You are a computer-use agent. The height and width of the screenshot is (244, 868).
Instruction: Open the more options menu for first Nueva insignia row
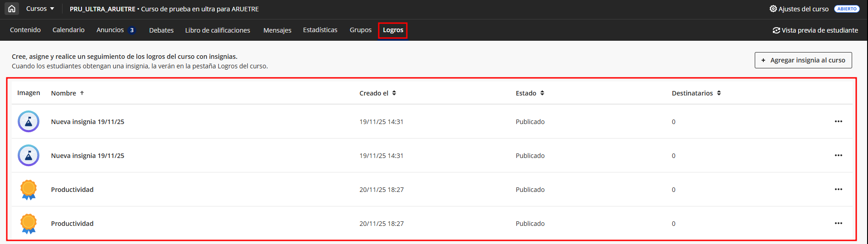pyautogui.click(x=838, y=121)
